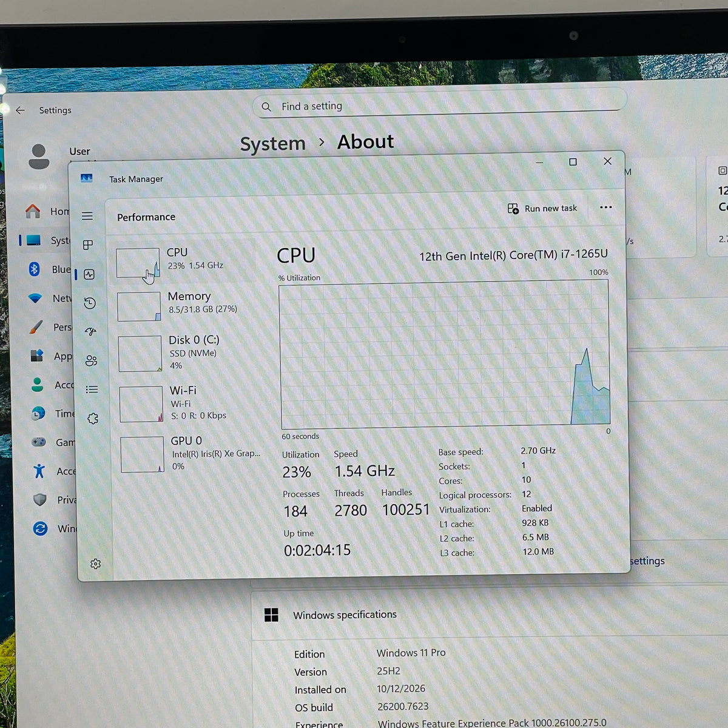Open Task Manager hamburger navigation menu
Screen dimensions: 728x728
click(87, 216)
